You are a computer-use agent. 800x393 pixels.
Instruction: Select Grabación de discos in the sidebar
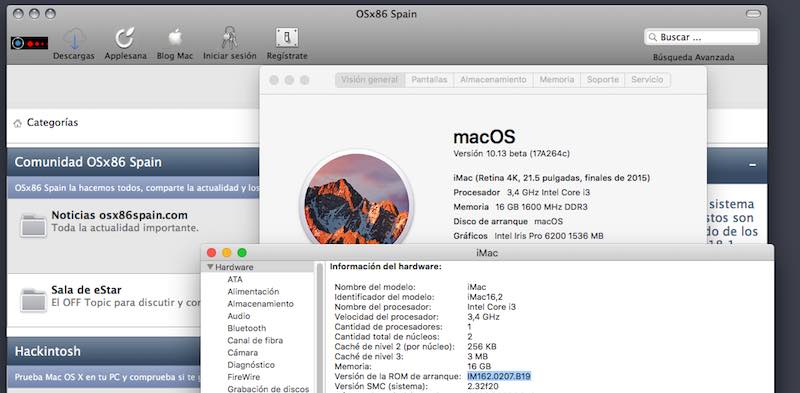[268, 389]
